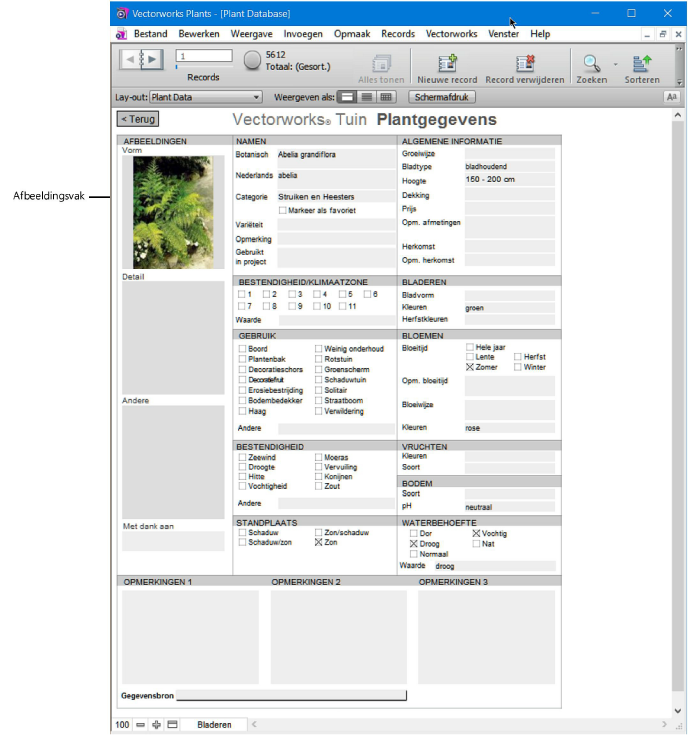
Task: Click the Record verwijderen icon
Action: pos(525,64)
